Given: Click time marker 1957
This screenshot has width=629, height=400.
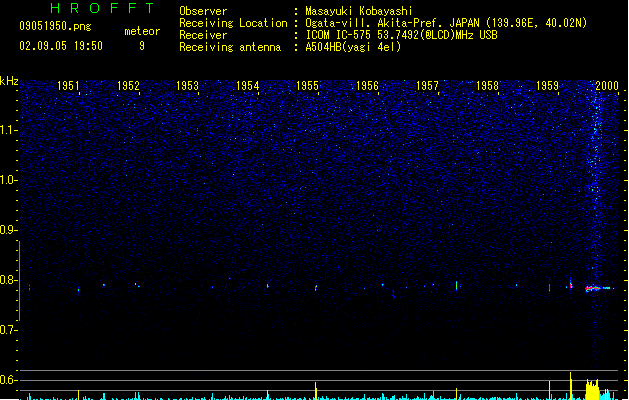Looking at the screenshot, I should coord(427,86).
